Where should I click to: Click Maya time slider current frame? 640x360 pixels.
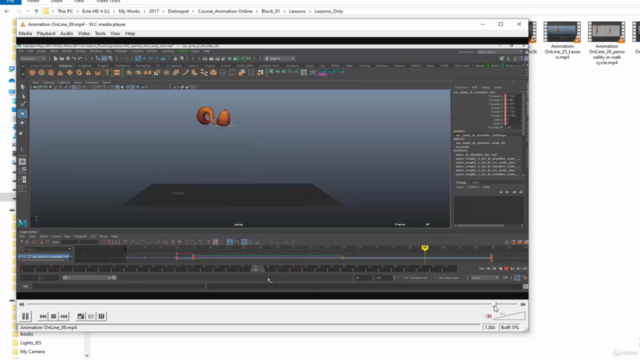pyautogui.click(x=256, y=269)
